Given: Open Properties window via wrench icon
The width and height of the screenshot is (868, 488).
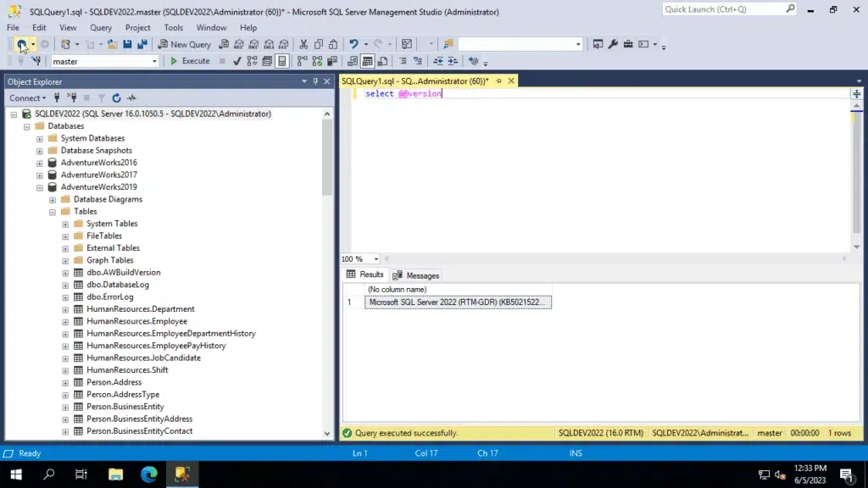Looking at the screenshot, I should pos(613,44).
